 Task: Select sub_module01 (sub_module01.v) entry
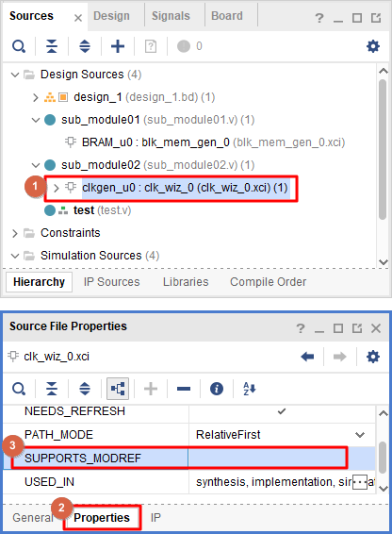tap(158, 120)
